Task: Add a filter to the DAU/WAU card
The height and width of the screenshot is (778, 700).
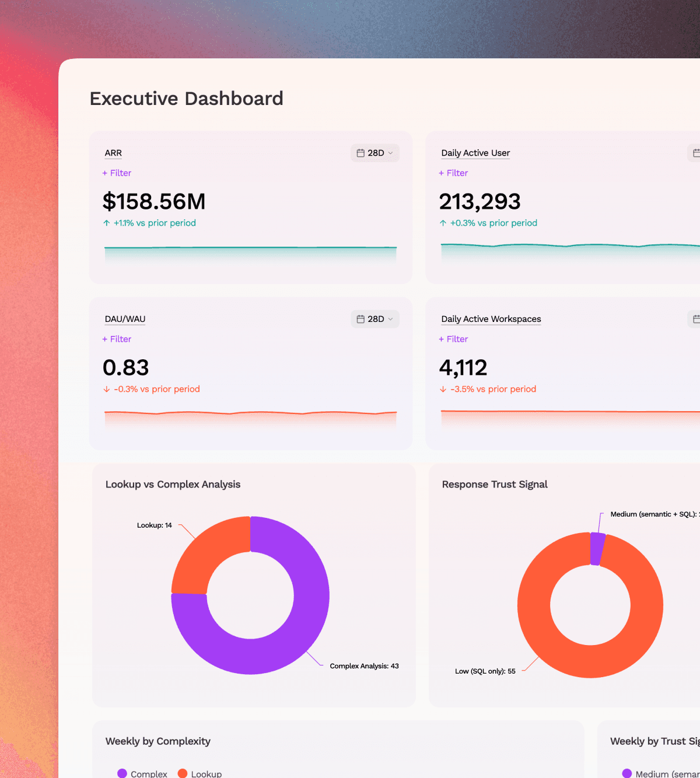Action: 117,339
